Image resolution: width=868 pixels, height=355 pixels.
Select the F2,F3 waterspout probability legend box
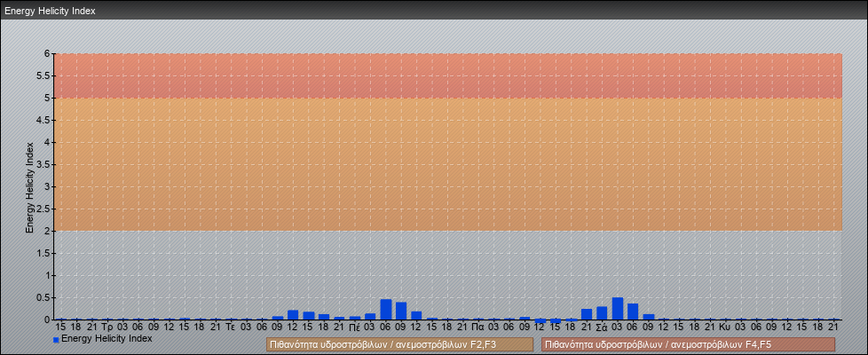399,344
